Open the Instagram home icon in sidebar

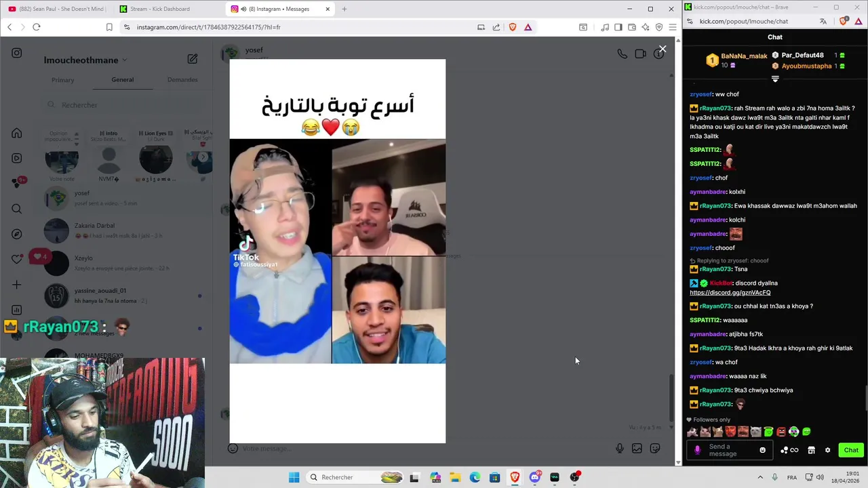(17, 133)
